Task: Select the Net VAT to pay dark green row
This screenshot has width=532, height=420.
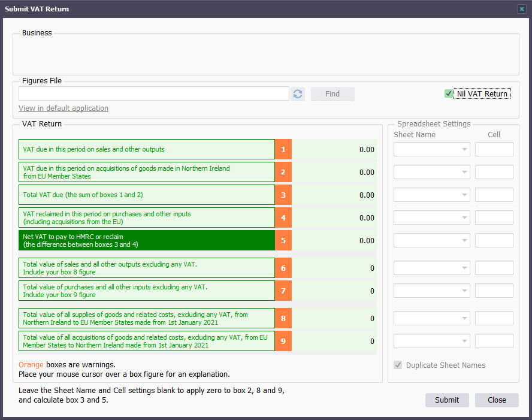Action: [147, 240]
